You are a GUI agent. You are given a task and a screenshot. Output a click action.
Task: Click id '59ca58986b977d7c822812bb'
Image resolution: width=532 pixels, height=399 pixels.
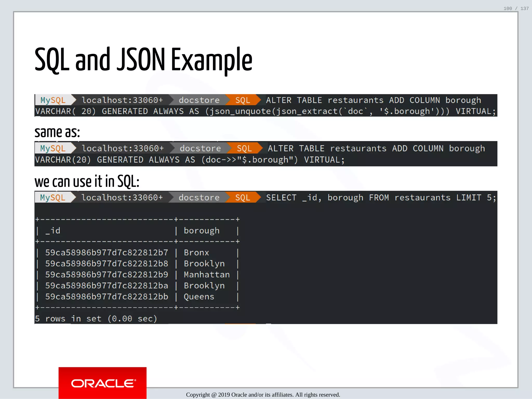pyautogui.click(x=107, y=297)
